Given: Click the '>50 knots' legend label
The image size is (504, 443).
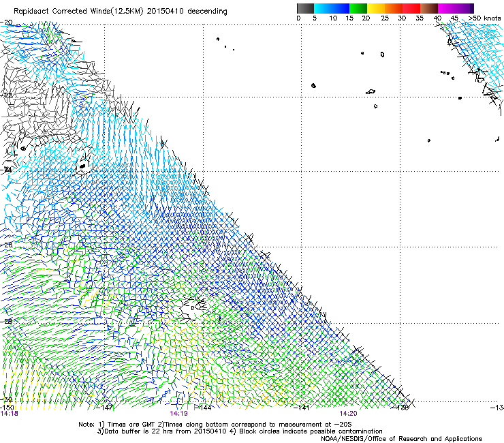Looking at the screenshot, I should coord(484,18).
